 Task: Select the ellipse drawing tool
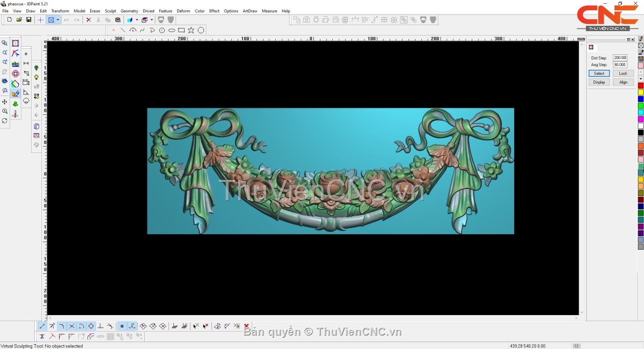coord(172,30)
